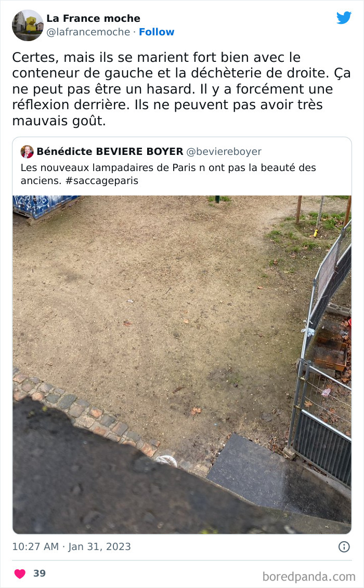This screenshot has height=588, width=364.
Task: Click the info circle icon
Action: pyautogui.click(x=344, y=547)
